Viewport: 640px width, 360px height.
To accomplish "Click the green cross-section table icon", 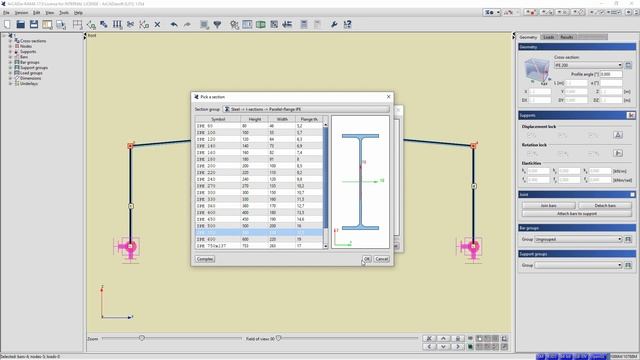I will tap(260, 24).
